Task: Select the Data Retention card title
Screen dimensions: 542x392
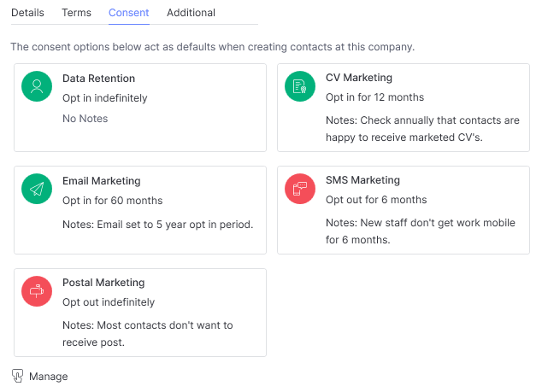Action: (98, 79)
